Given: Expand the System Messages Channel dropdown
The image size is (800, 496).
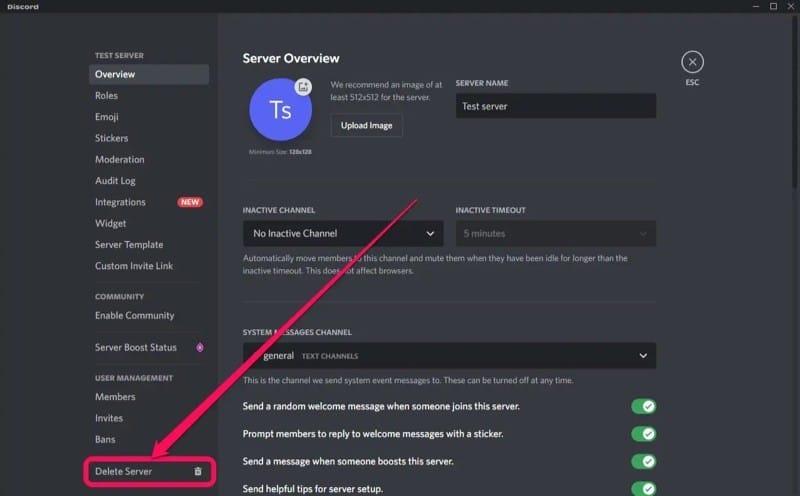Looking at the screenshot, I should (449, 355).
